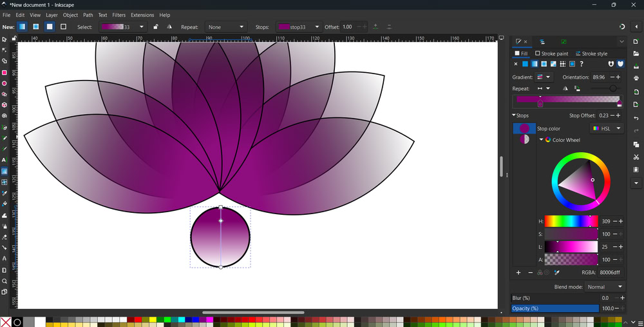The height and width of the screenshot is (327, 644).
Task: Choose the Spiral tool in the toolbox
Action: (x=5, y=116)
